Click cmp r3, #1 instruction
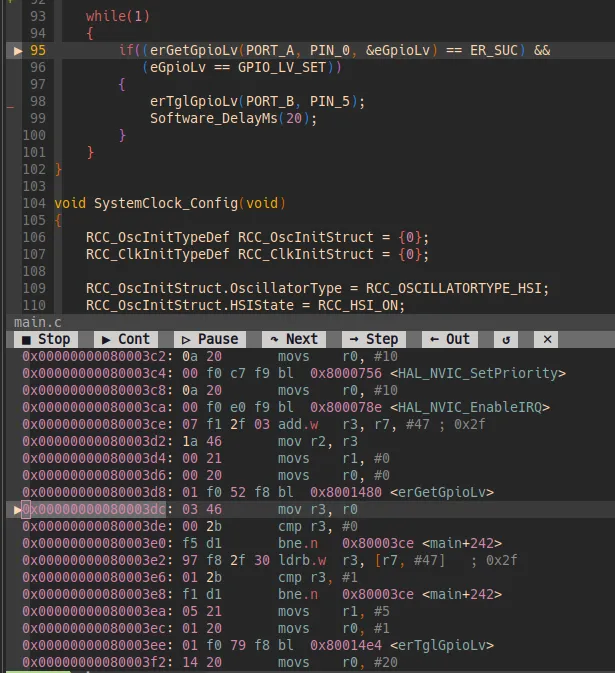This screenshot has height=673, width=615. pos(318,577)
